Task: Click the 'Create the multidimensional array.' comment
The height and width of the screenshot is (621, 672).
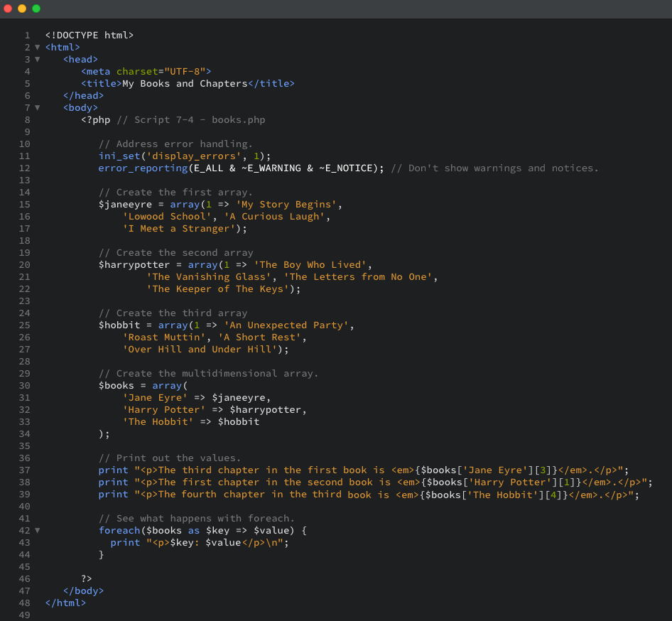Action: (209, 373)
